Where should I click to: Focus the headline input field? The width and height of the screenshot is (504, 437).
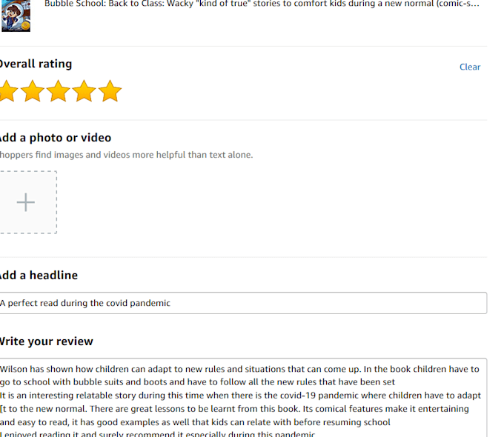click(x=243, y=303)
